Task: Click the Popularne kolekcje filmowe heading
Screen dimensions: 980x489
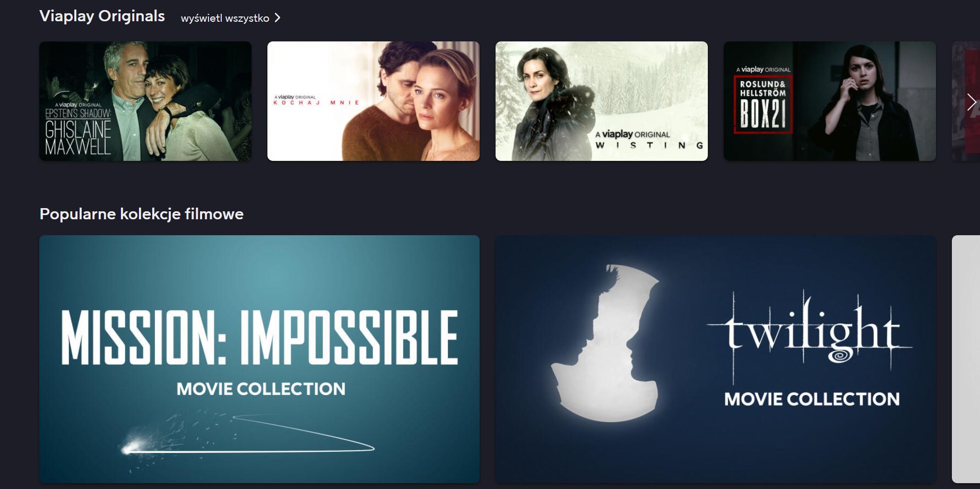Action: (x=142, y=214)
